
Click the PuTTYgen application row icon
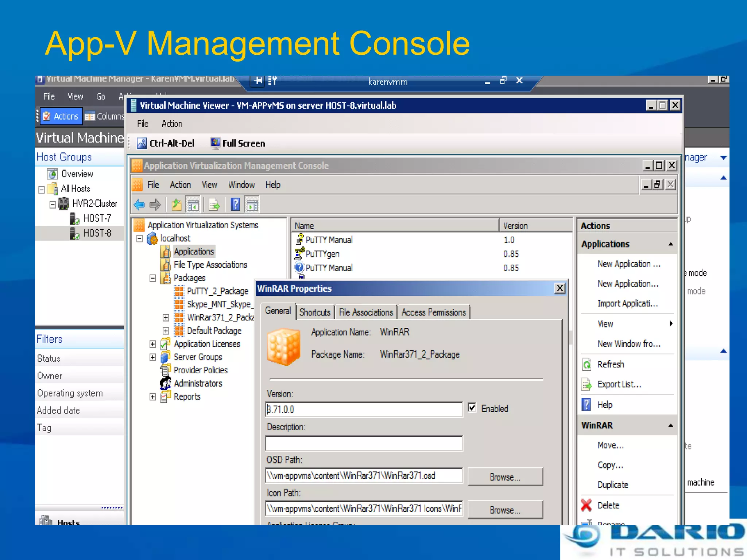(299, 253)
